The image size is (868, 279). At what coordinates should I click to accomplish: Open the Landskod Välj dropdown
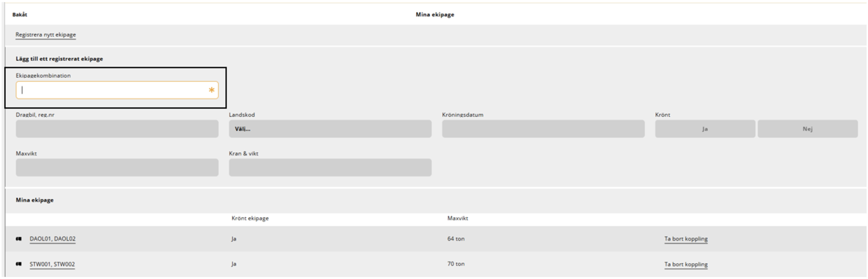click(330, 129)
